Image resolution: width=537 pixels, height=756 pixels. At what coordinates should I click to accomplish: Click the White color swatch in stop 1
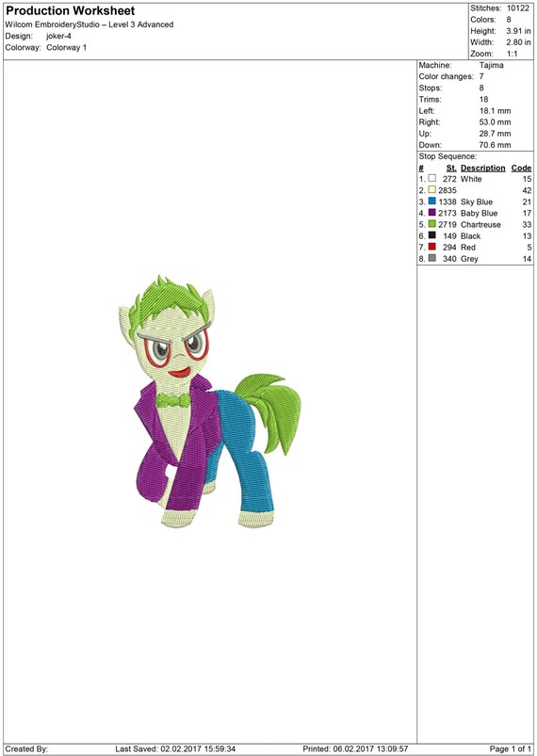click(432, 178)
